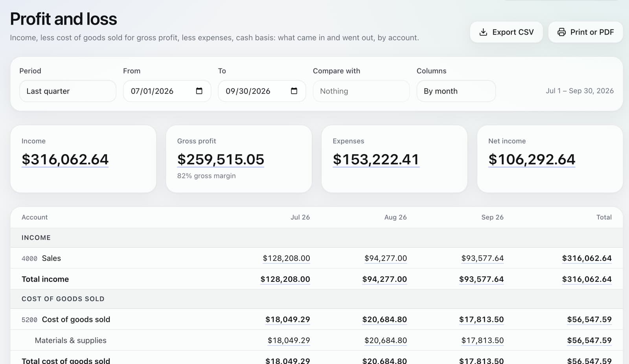
Task: Open 5200 Cost of goods sold row total
Action: tap(589, 320)
